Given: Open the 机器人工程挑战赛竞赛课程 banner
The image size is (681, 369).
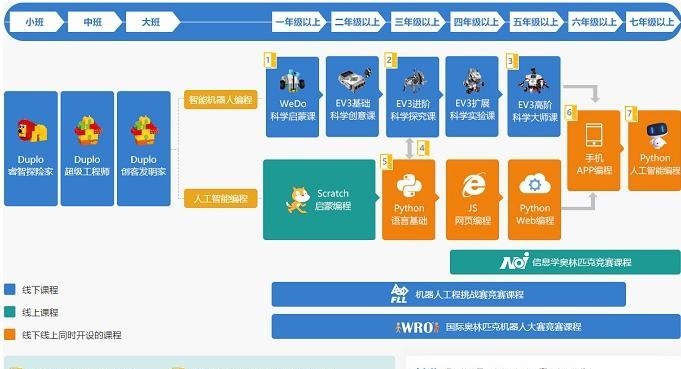Looking at the screenshot, I should coord(449,294).
